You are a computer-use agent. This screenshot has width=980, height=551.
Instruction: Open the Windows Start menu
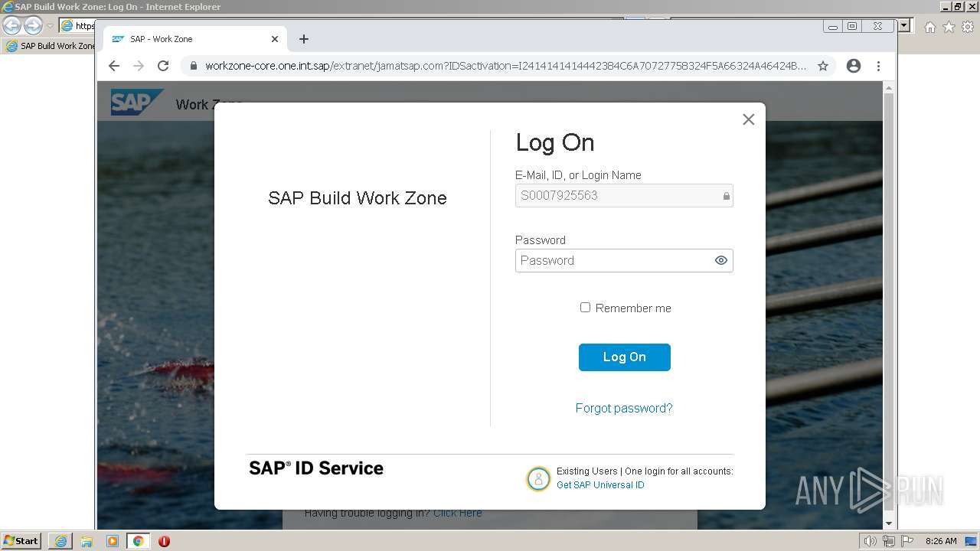point(21,541)
